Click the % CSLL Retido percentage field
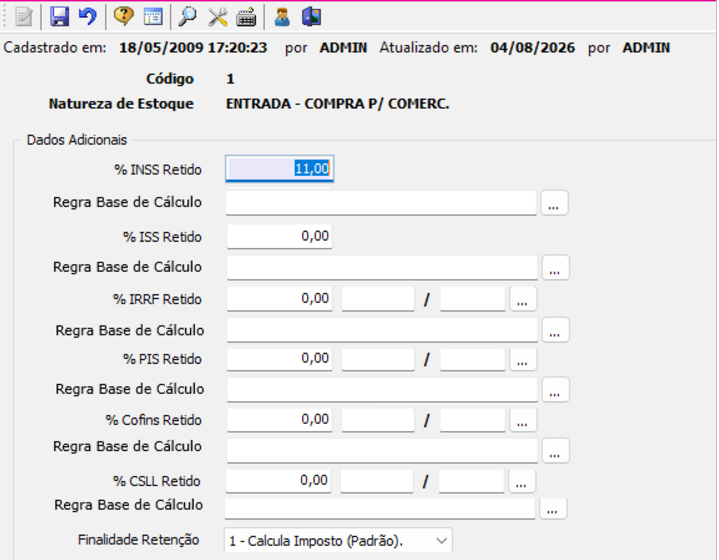The height and width of the screenshot is (560, 719). point(278,481)
